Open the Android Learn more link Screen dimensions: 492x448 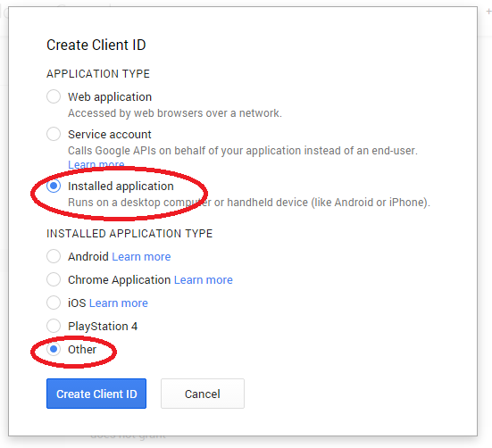[x=141, y=257]
